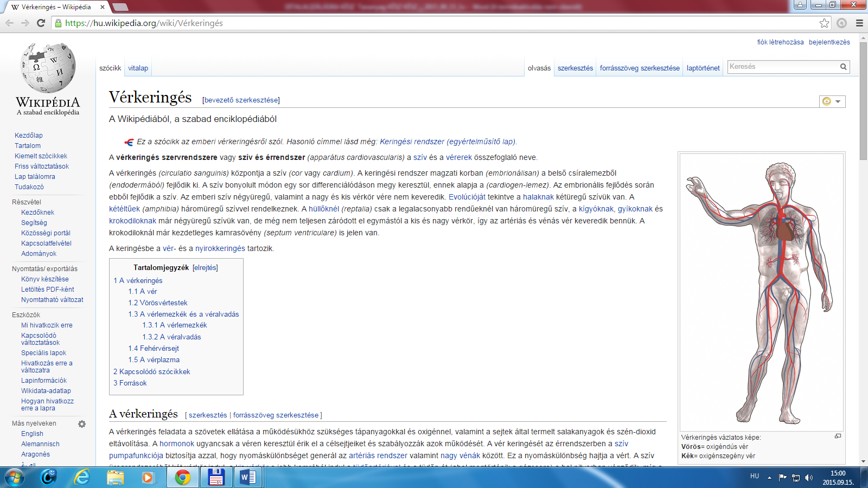The image size is (868, 488).
Task: Select the olvasás tab
Action: click(539, 68)
